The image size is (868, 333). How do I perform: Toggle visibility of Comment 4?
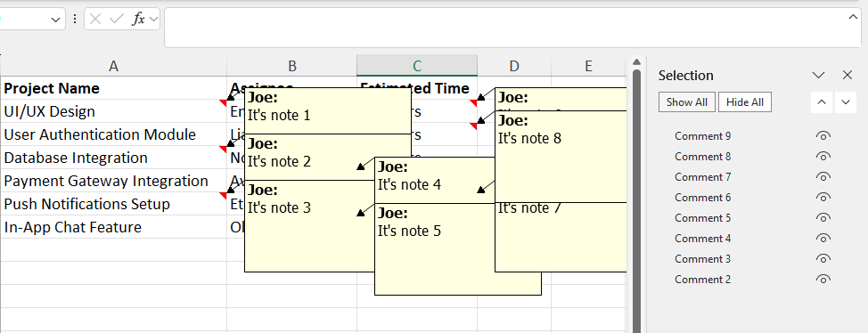click(x=823, y=239)
